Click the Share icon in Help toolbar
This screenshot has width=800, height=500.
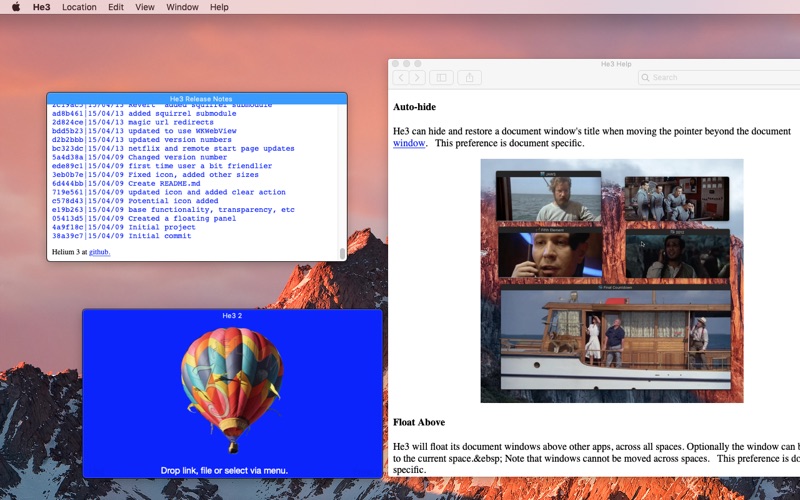point(469,78)
